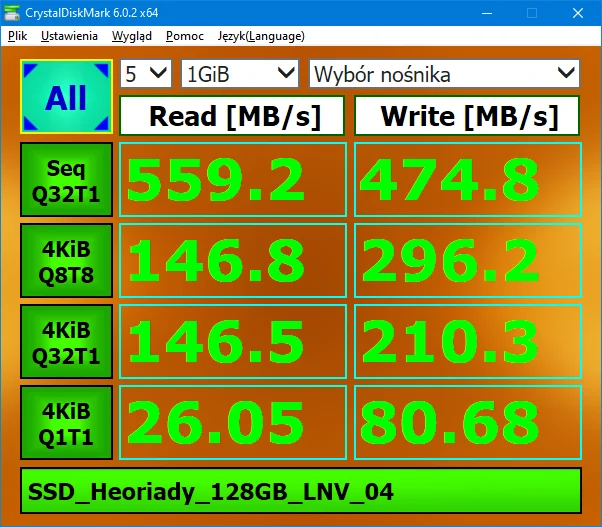Viewport: 602px width, 527px height.
Task: Open the Plik menu
Action: click(x=17, y=36)
